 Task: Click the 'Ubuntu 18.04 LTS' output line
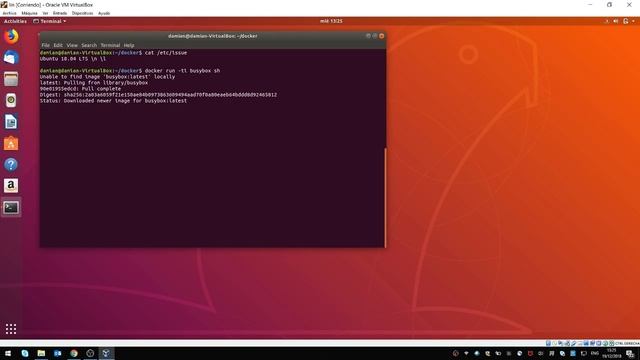tap(73, 59)
